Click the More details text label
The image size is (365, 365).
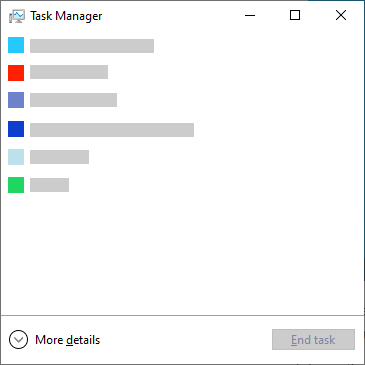tap(67, 340)
